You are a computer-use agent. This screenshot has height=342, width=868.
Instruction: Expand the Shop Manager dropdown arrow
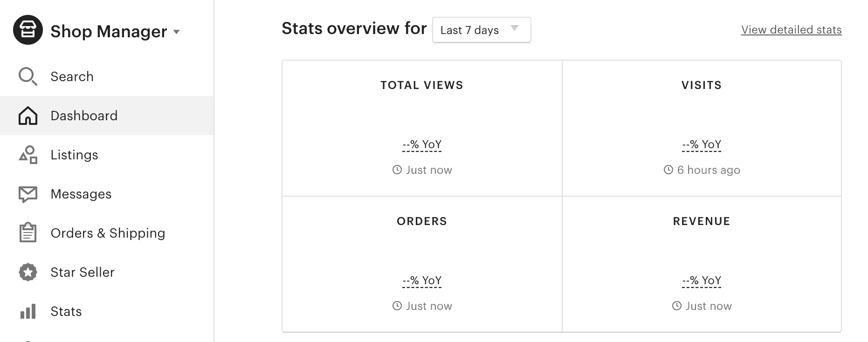point(177,32)
